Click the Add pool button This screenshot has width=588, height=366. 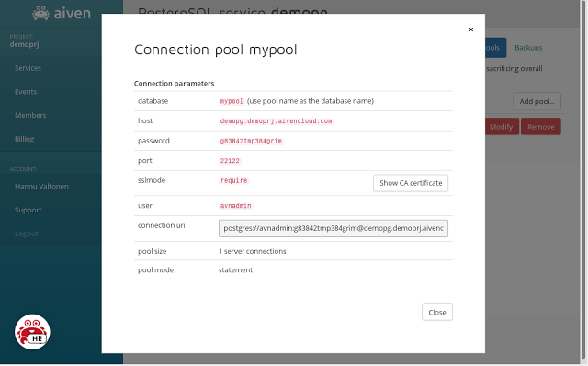click(x=537, y=101)
